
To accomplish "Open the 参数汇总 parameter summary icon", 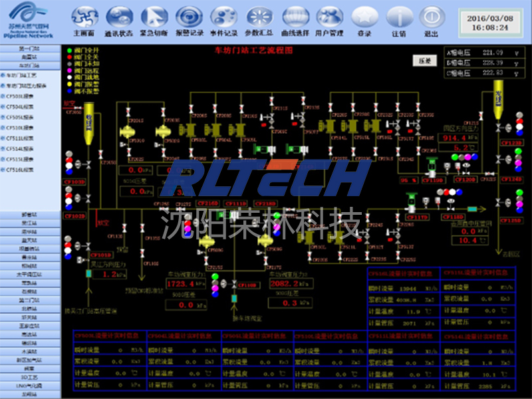I will (259, 17).
